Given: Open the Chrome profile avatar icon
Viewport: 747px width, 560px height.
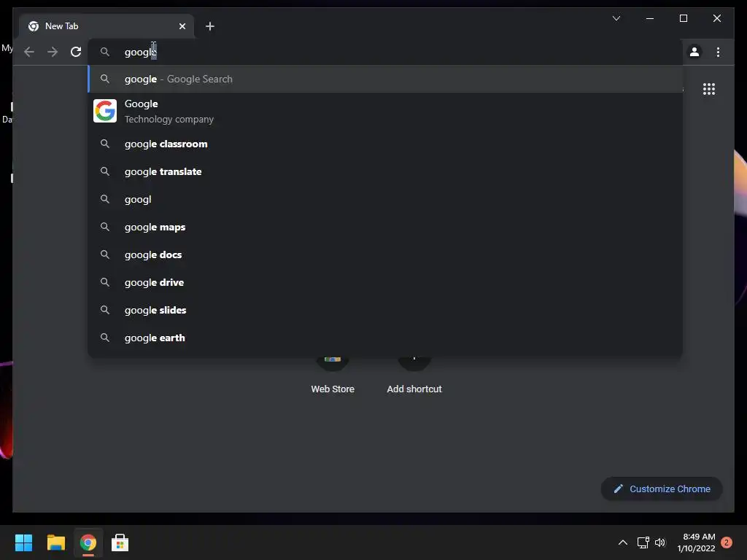Looking at the screenshot, I should [694, 52].
